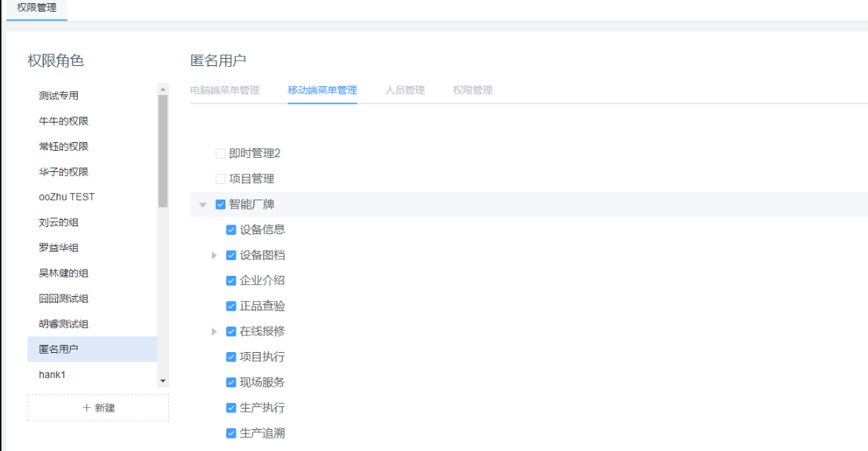Select the 测试专用 role
Screen dimensions: 868x451
(59, 96)
